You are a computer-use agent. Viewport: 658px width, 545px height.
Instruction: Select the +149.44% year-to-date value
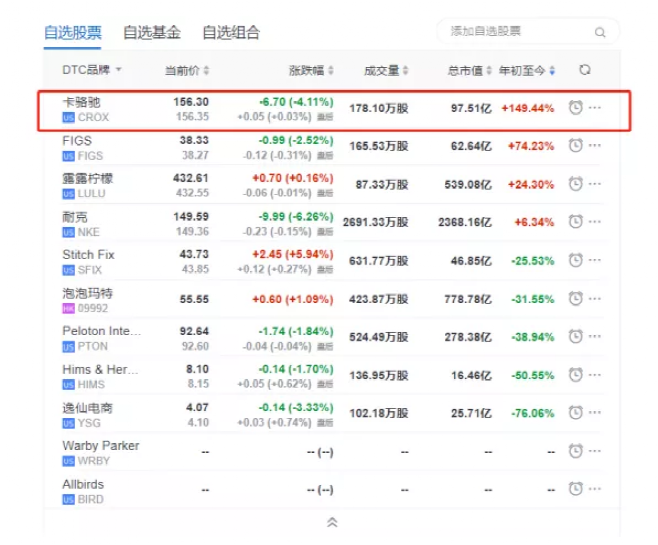528,108
